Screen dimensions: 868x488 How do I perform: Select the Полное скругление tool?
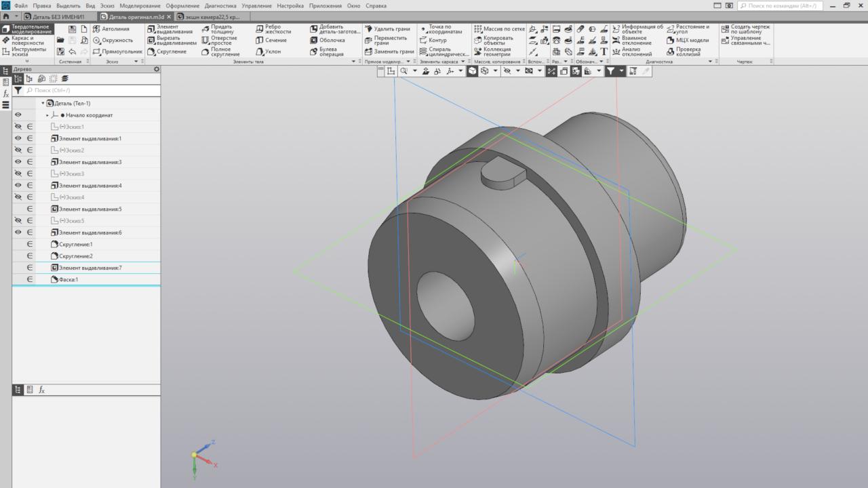tap(220, 52)
